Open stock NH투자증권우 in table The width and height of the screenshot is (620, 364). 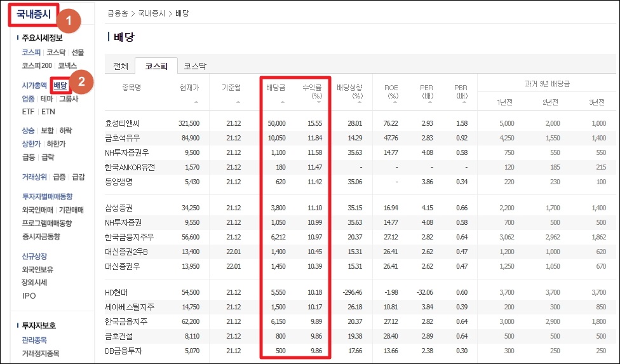[x=127, y=153]
